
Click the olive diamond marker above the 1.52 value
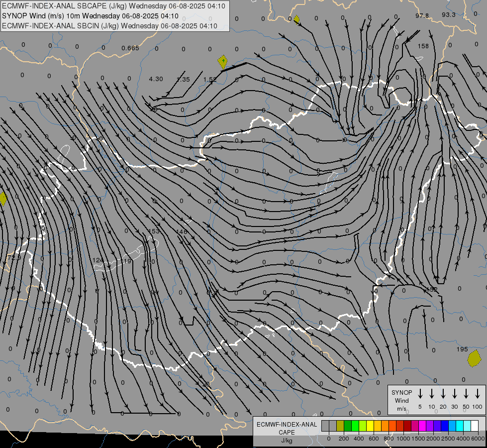tap(223, 62)
